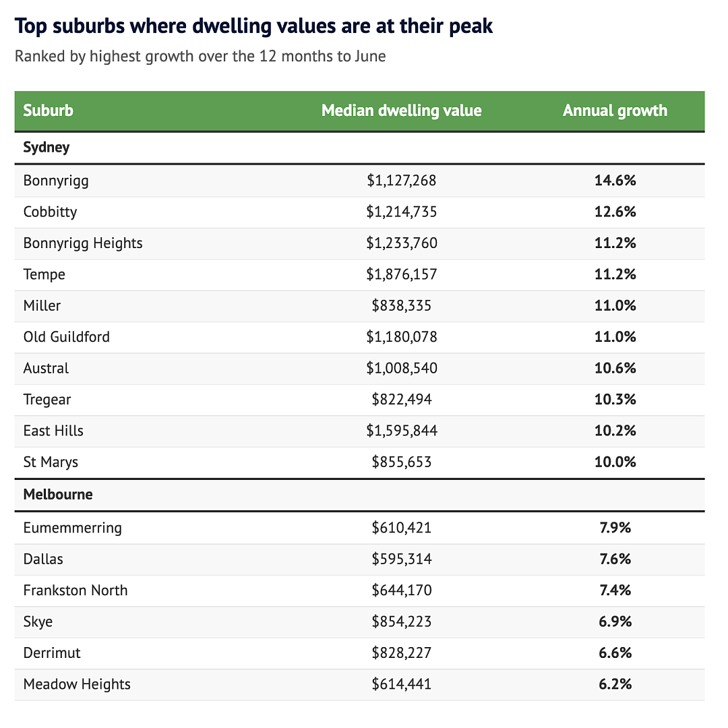Click the Suburb column header
Image resolution: width=728 pixels, height=728 pixels.
[49, 111]
